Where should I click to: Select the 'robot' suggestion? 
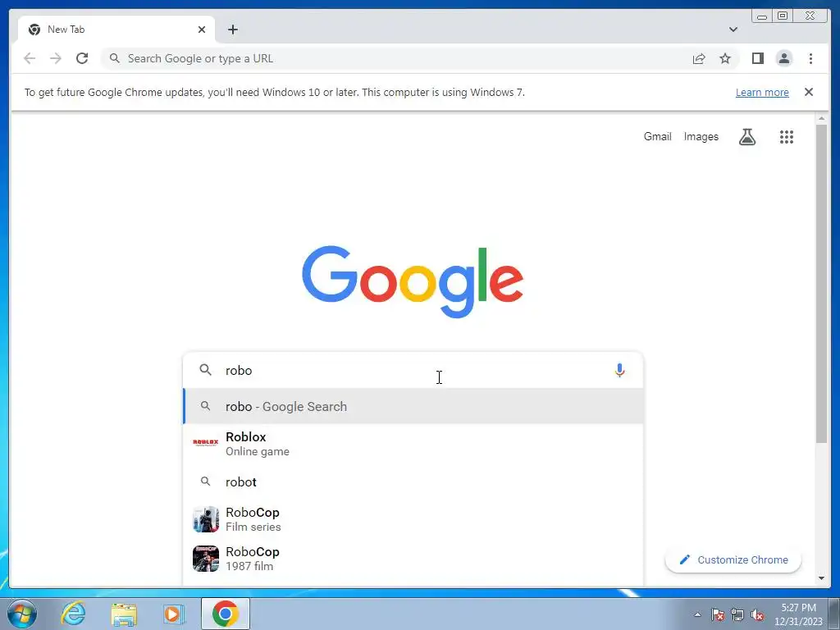(x=413, y=482)
